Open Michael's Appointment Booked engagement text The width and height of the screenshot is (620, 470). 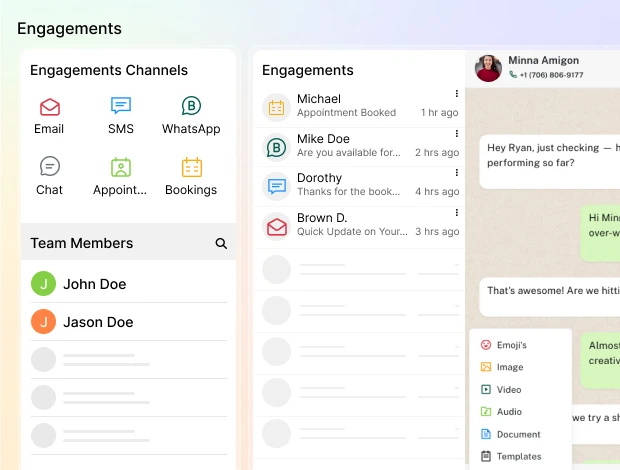tap(346, 113)
